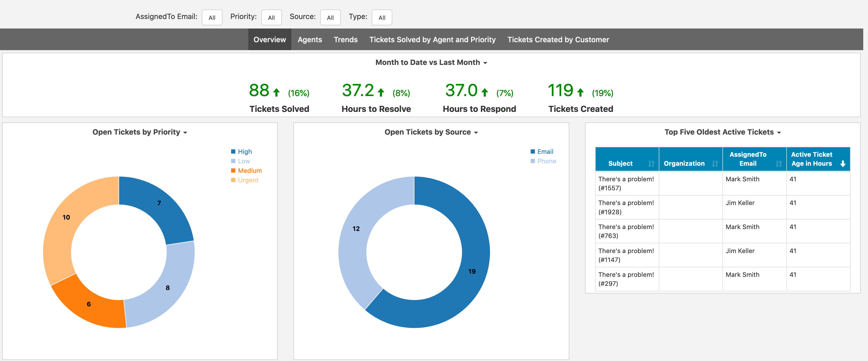The image size is (868, 361).
Task: Toggle the Urgent legend entry off
Action: (x=244, y=180)
